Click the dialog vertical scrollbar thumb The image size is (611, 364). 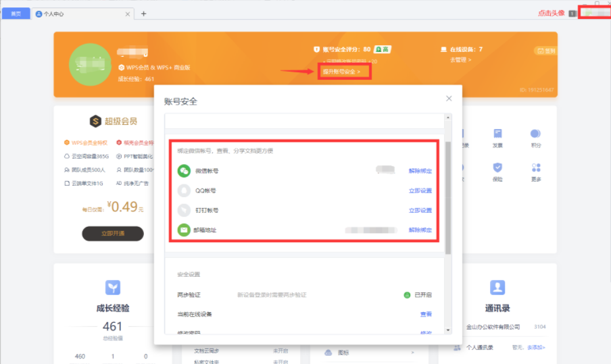(x=447, y=198)
